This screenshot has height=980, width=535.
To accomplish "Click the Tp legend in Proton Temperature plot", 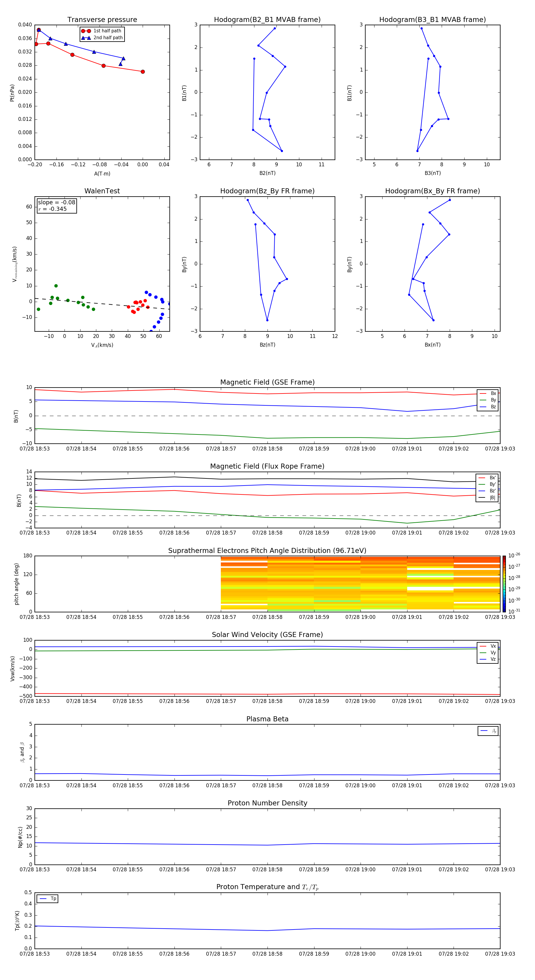I will [x=48, y=899].
